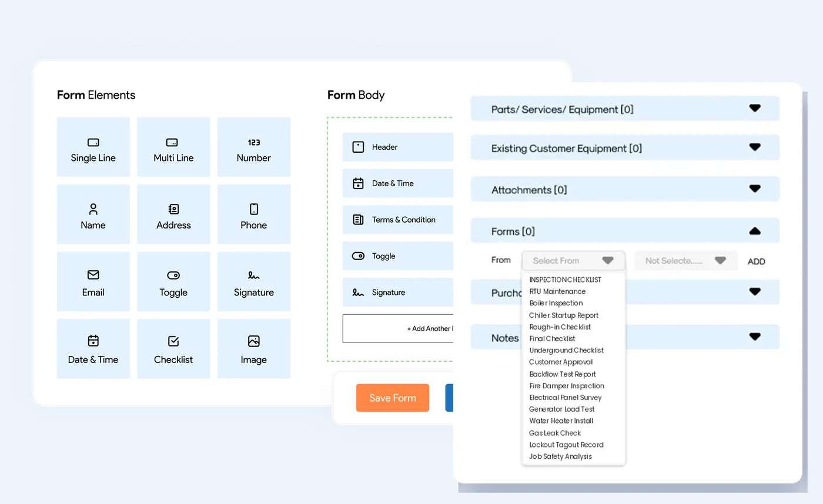Screen dimensions: 823x504
Task: Expand the Attachments section
Action: [625, 190]
